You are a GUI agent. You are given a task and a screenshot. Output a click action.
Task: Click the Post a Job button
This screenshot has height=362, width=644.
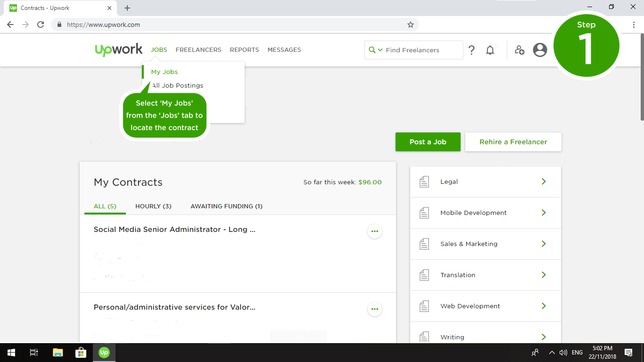(428, 142)
